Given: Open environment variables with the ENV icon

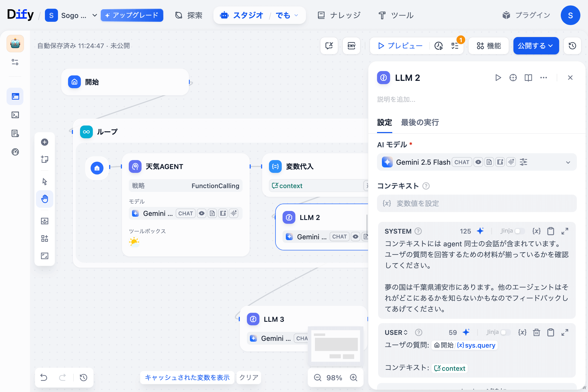Looking at the screenshot, I should click(351, 46).
